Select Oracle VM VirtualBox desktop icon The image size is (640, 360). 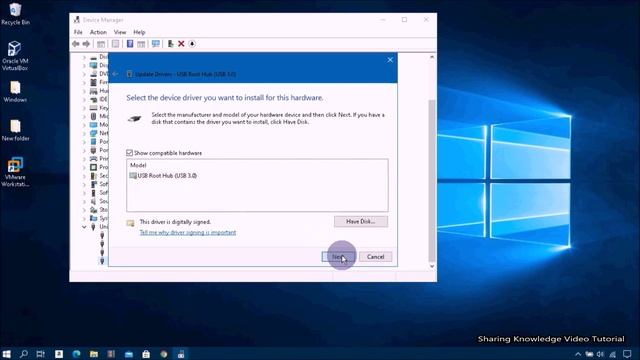pyautogui.click(x=15, y=56)
